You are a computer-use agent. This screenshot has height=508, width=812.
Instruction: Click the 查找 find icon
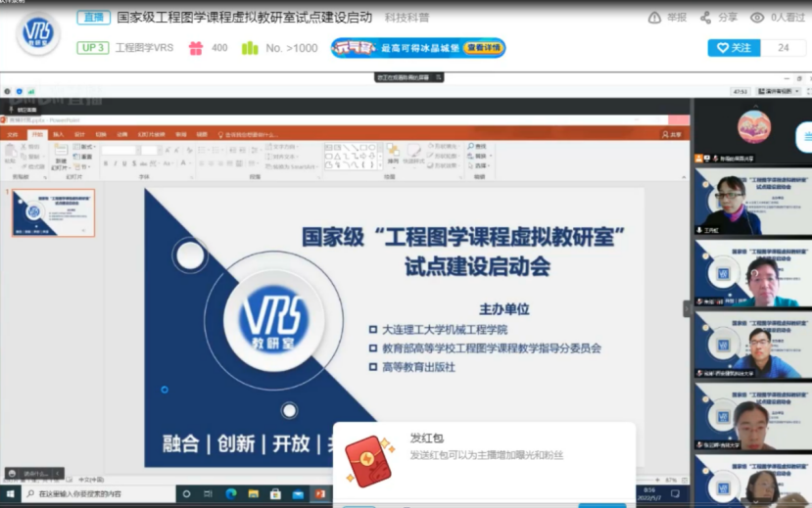point(477,147)
